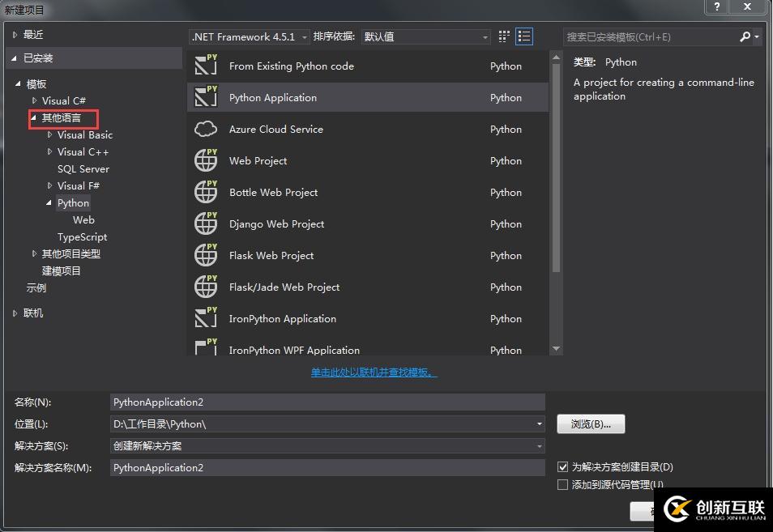Viewport: 773px width, 532px height.
Task: Select 示例 in the tree
Action: pos(36,287)
